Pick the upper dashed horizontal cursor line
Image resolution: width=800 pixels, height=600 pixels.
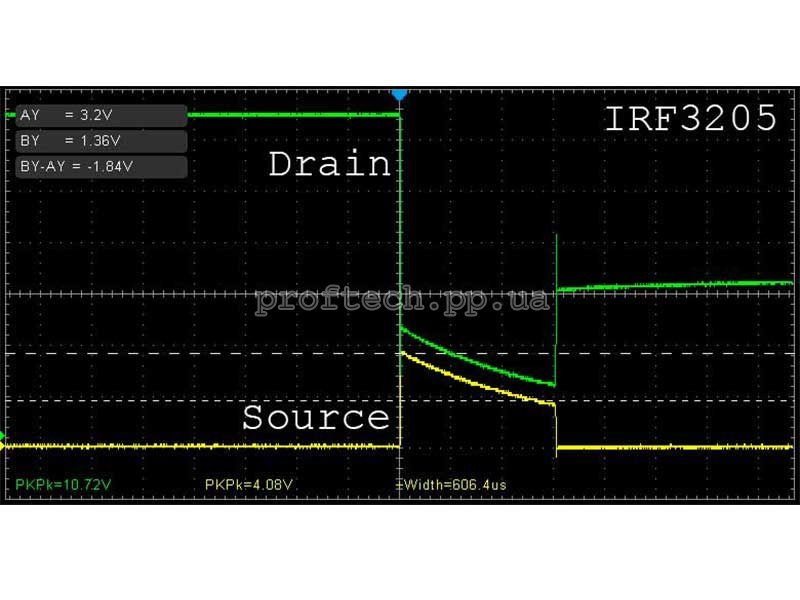tap(200, 354)
